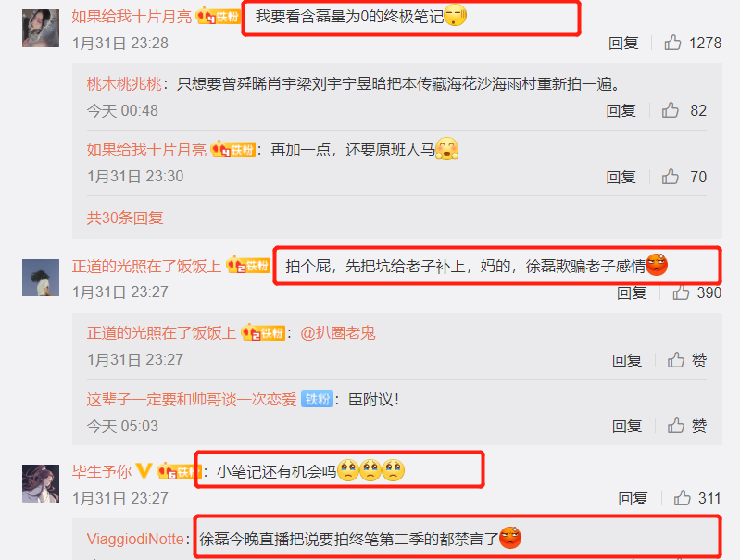
Task: Open ViaggiodiNotte's profile
Action: point(135,539)
